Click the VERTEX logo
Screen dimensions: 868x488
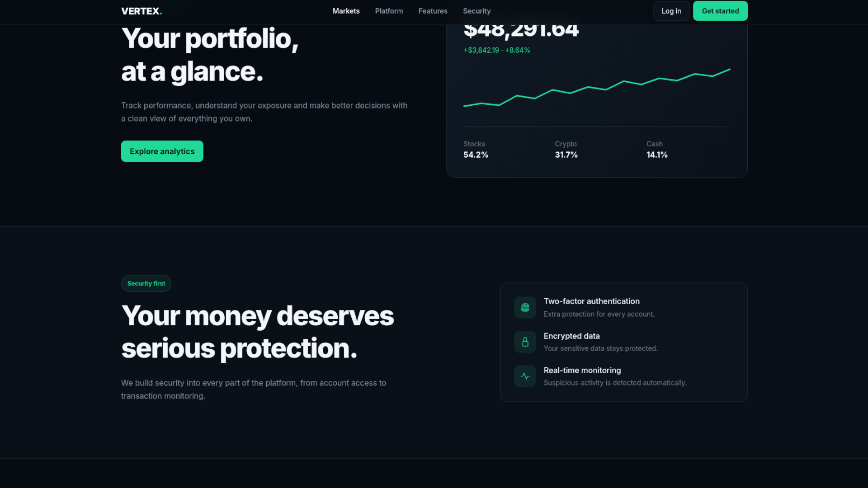(x=142, y=11)
